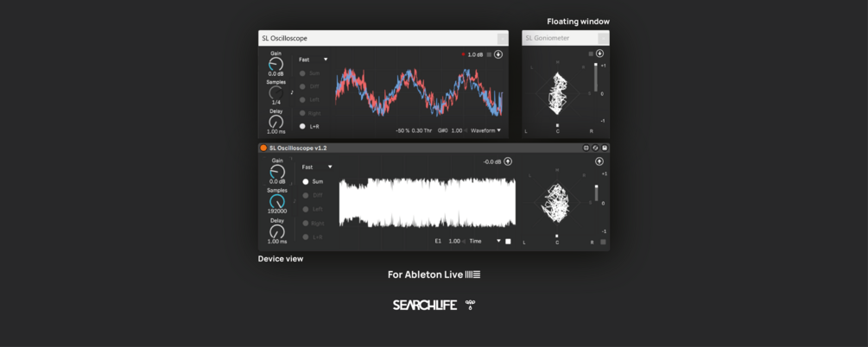Open the Waveform mode dropdown
This screenshot has height=347, width=868.
tap(485, 130)
